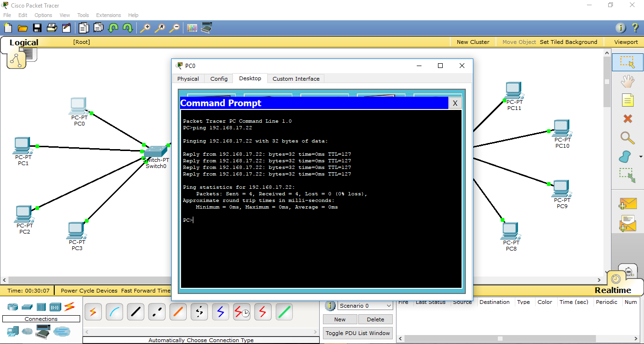Open the Scenario 0 dropdown
This screenshot has width=644, height=344.
pos(365,305)
